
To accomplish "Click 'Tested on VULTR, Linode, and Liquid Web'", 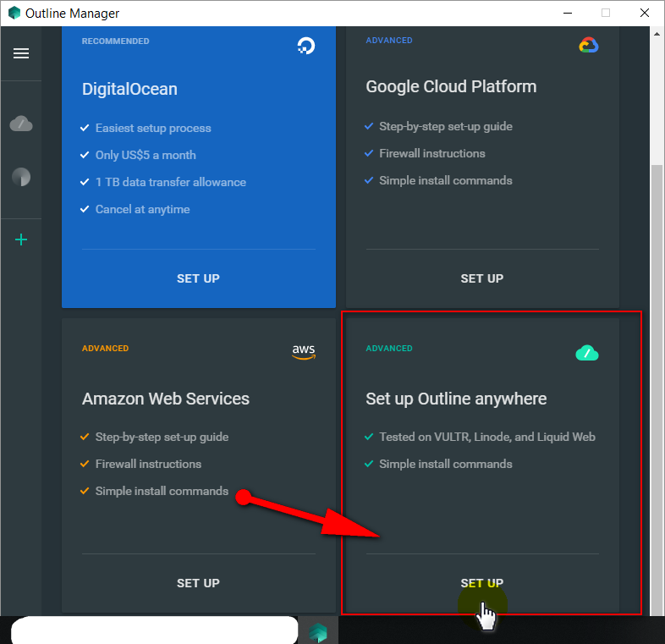I will point(487,437).
